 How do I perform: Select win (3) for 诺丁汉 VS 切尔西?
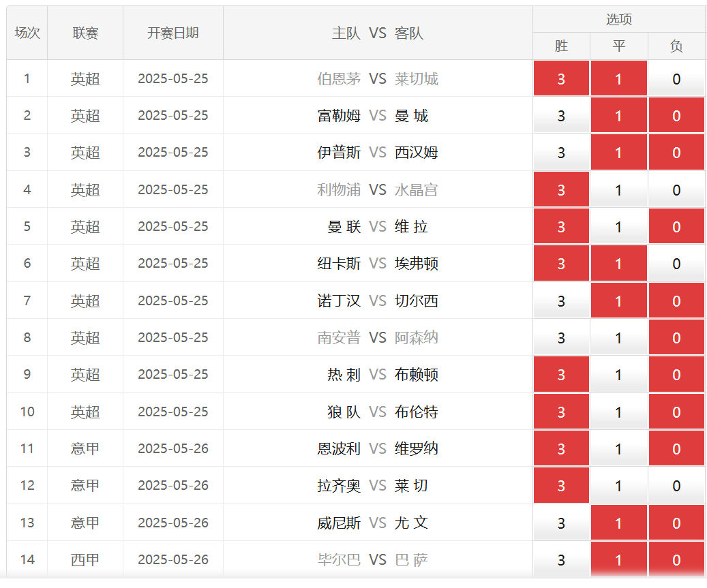pyautogui.click(x=561, y=300)
